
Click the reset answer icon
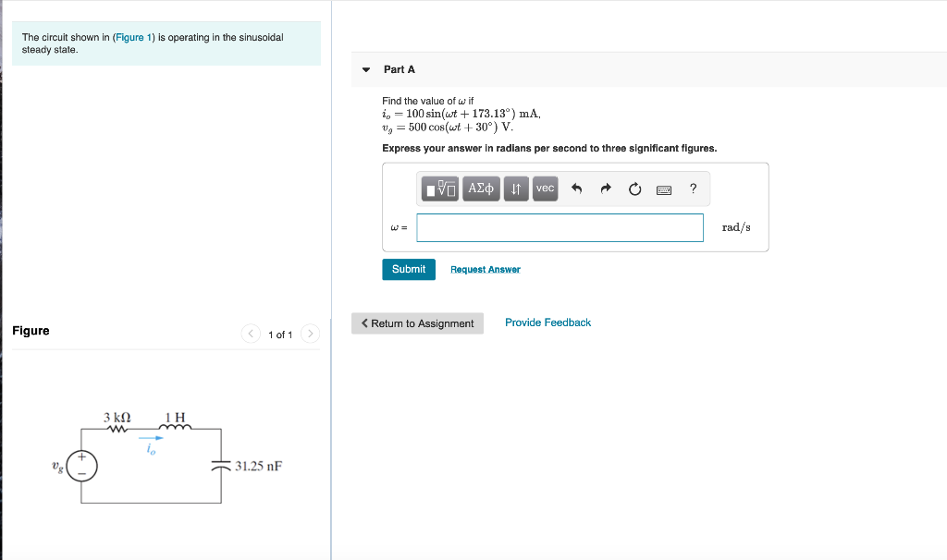[x=634, y=188]
